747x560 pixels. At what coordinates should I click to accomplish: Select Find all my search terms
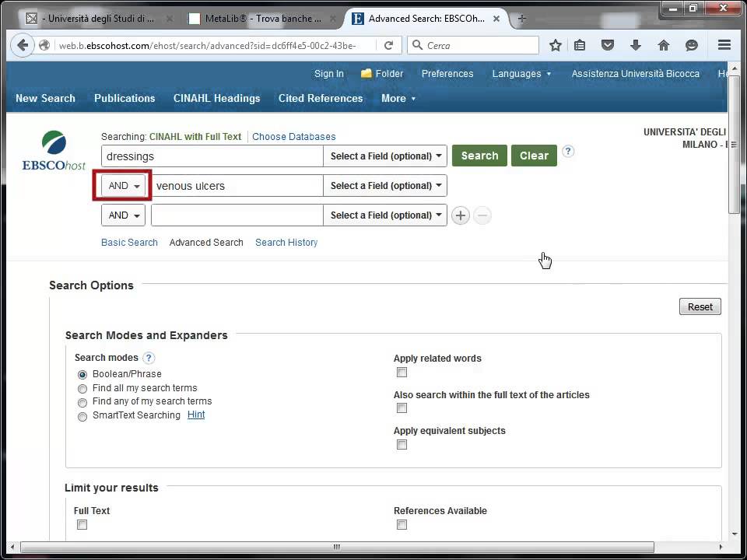click(x=82, y=388)
